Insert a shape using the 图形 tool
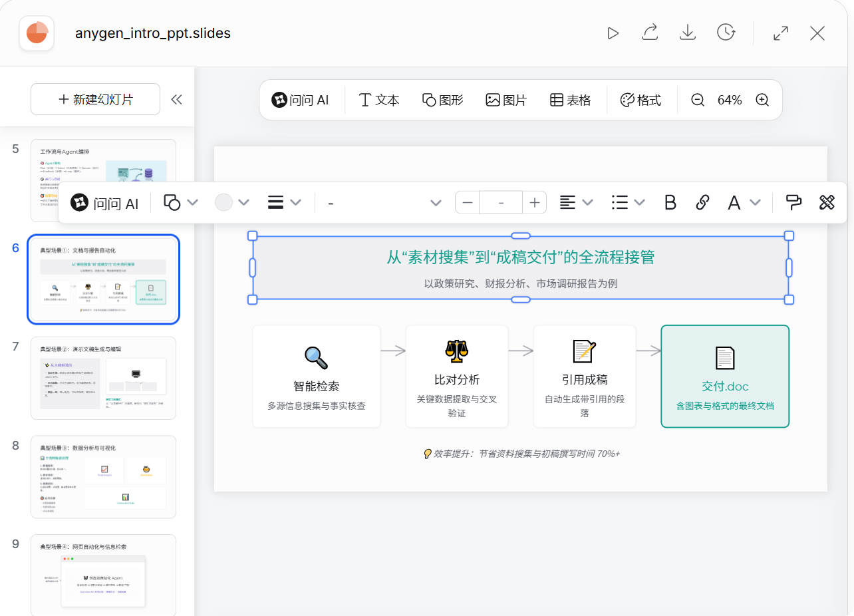Screen dimensions: 854x616 [x=442, y=100]
